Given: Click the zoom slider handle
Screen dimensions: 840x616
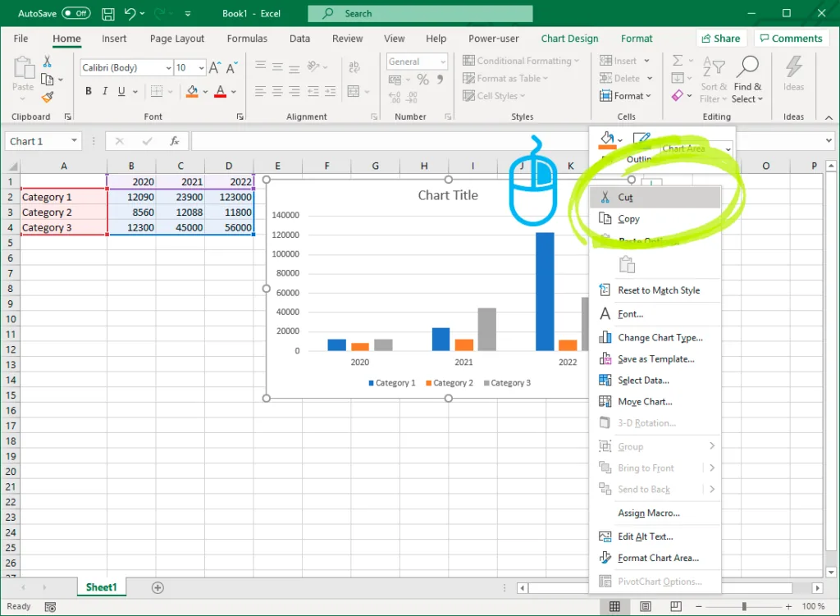Looking at the screenshot, I should click(x=744, y=606).
